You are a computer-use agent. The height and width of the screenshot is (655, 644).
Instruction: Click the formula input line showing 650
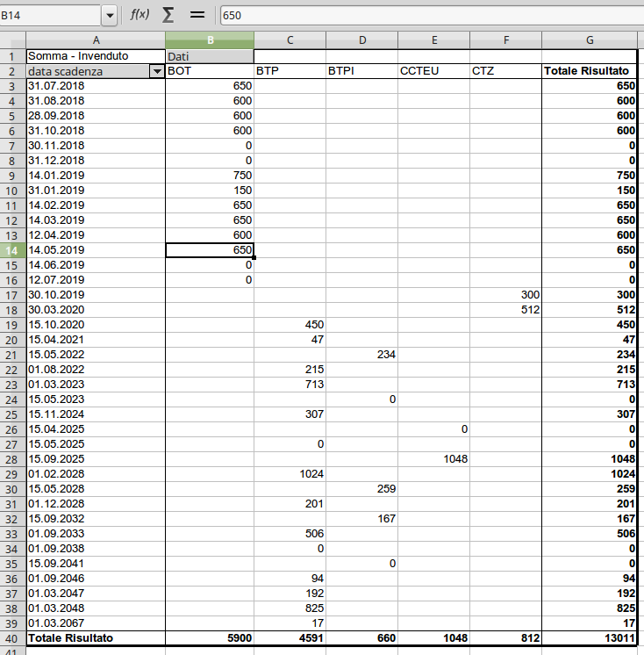pyautogui.click(x=432, y=16)
